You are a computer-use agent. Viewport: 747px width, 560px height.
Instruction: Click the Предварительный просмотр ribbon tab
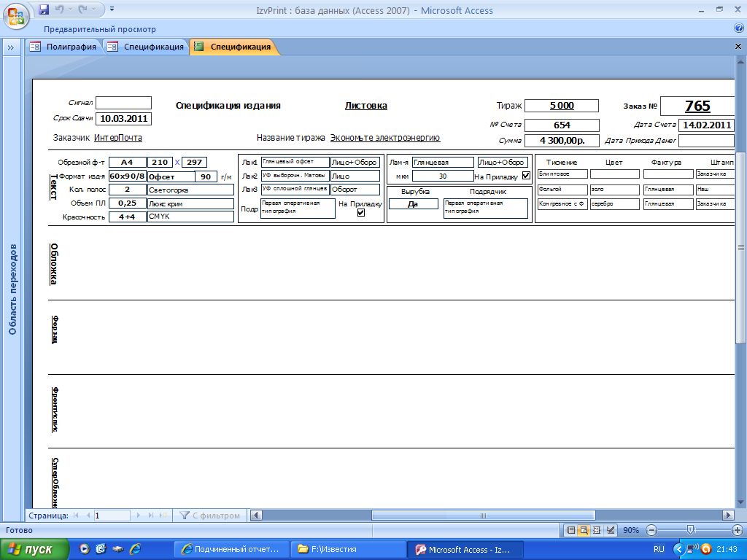99,29
